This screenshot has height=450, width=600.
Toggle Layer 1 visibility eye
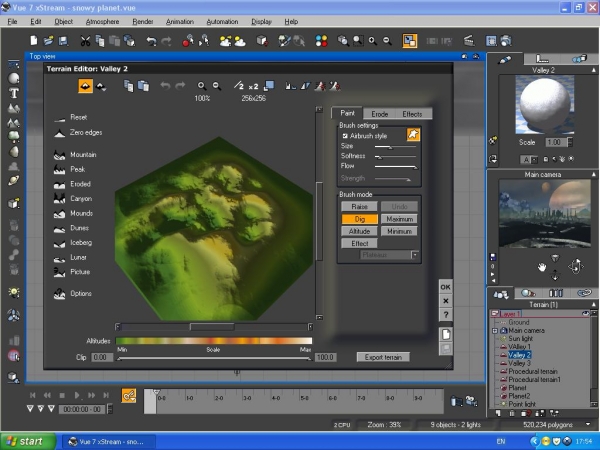pyautogui.click(x=585, y=313)
